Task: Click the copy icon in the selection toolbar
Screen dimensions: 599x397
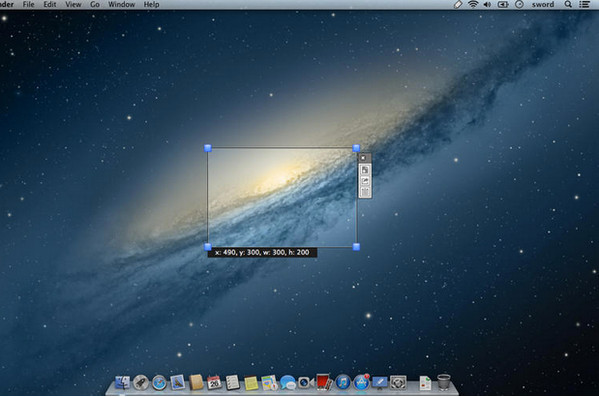Action: (365, 170)
